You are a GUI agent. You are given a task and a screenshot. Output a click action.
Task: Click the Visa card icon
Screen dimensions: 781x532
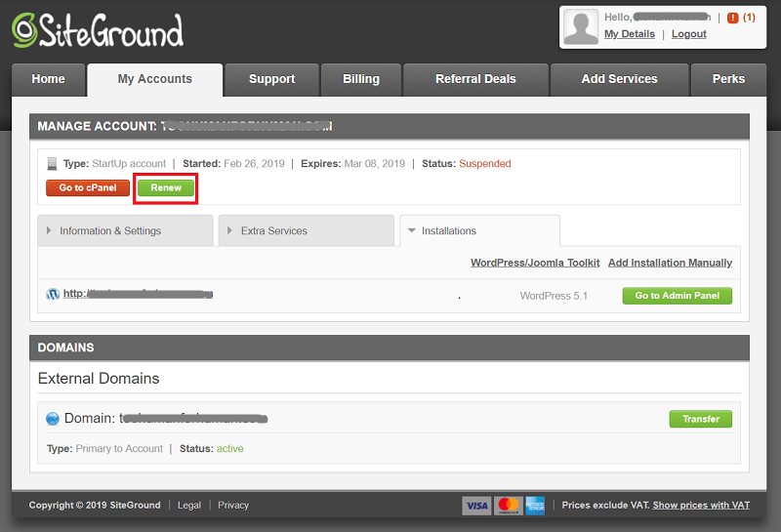click(x=476, y=506)
